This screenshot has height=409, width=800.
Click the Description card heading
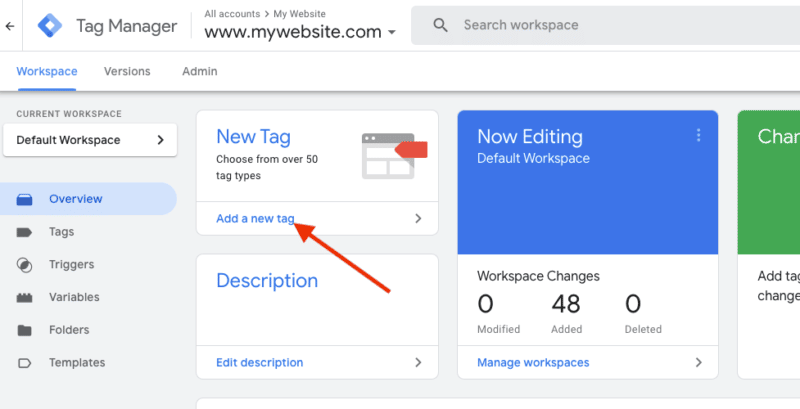click(x=267, y=281)
